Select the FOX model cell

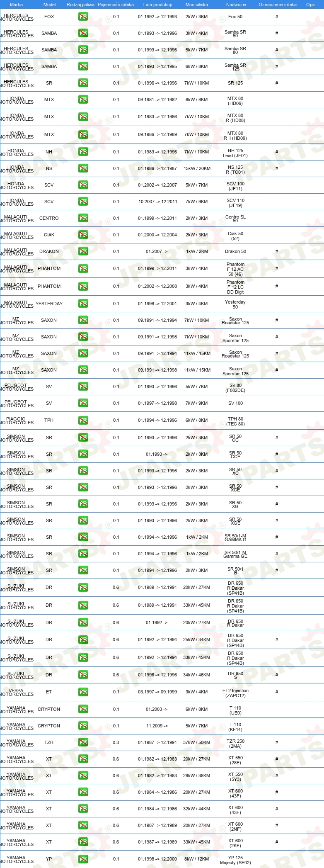[49, 17]
